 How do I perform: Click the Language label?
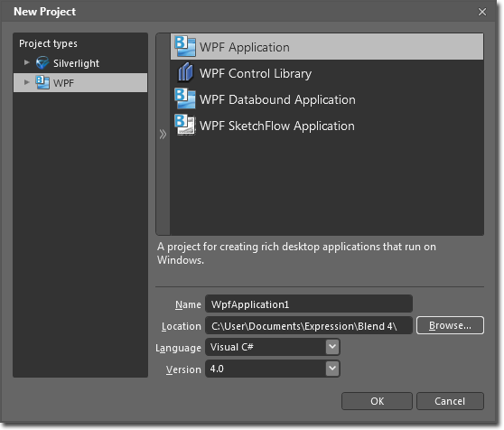[x=179, y=348]
